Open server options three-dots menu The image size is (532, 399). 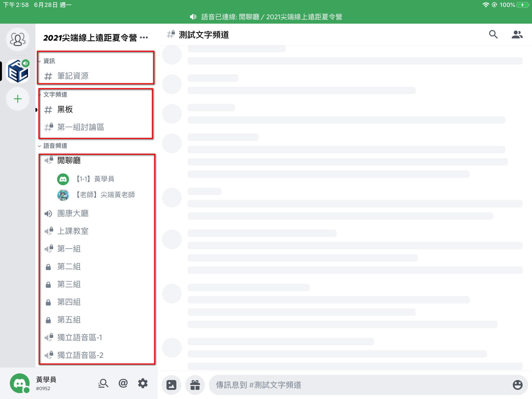[x=144, y=38]
